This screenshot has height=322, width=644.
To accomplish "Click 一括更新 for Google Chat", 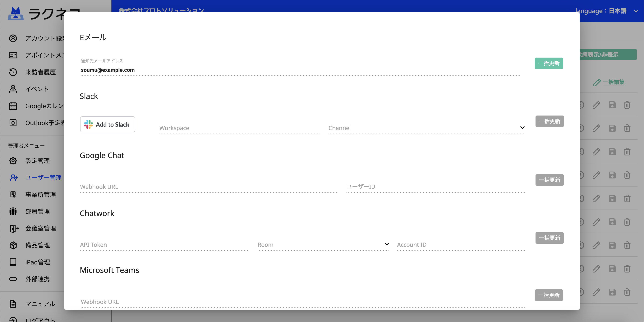I will point(550,180).
